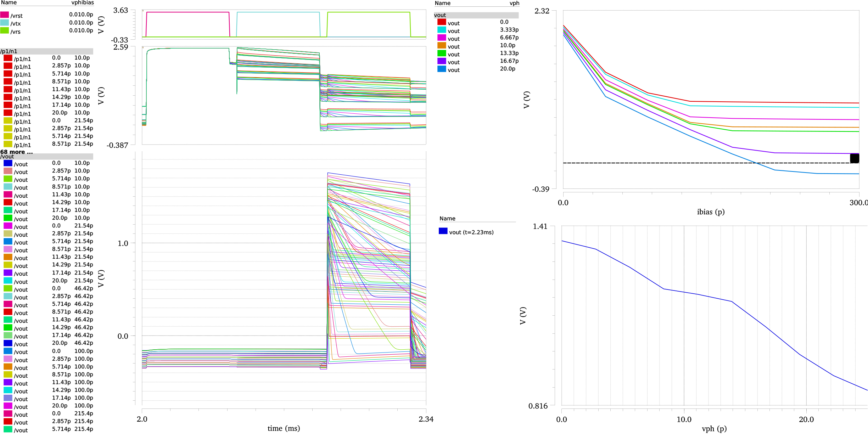Image resolution: width=868 pixels, height=434 pixels.
Task: Click the 'vph (p)' x-axis label
Action: click(x=714, y=429)
